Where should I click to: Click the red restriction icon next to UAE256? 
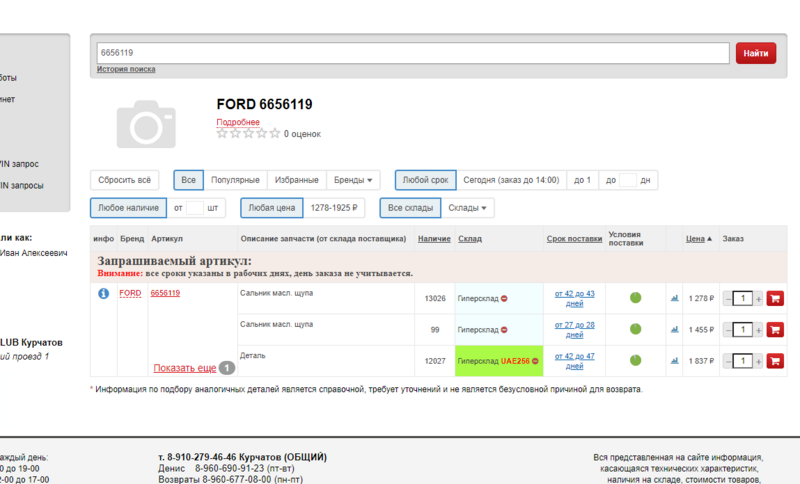(x=536, y=360)
